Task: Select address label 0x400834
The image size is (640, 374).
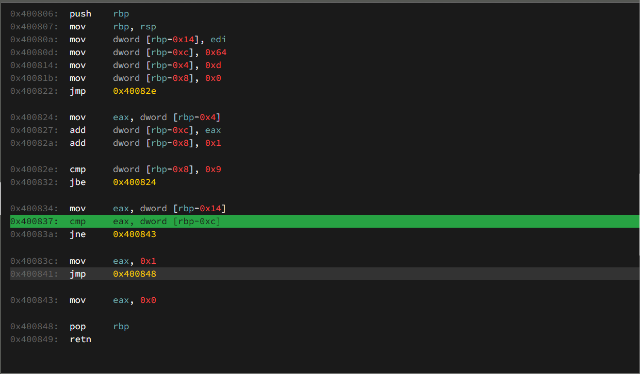Action: [x=34, y=209]
